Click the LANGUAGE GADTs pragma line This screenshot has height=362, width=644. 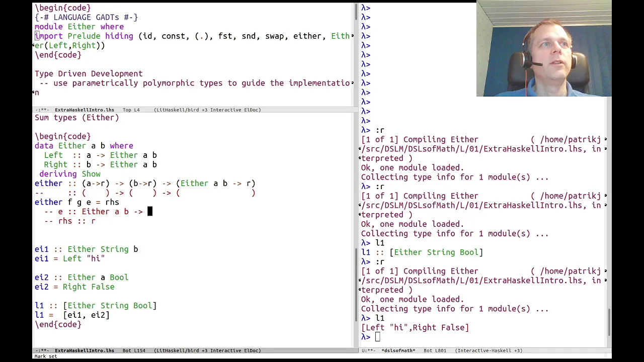click(86, 17)
